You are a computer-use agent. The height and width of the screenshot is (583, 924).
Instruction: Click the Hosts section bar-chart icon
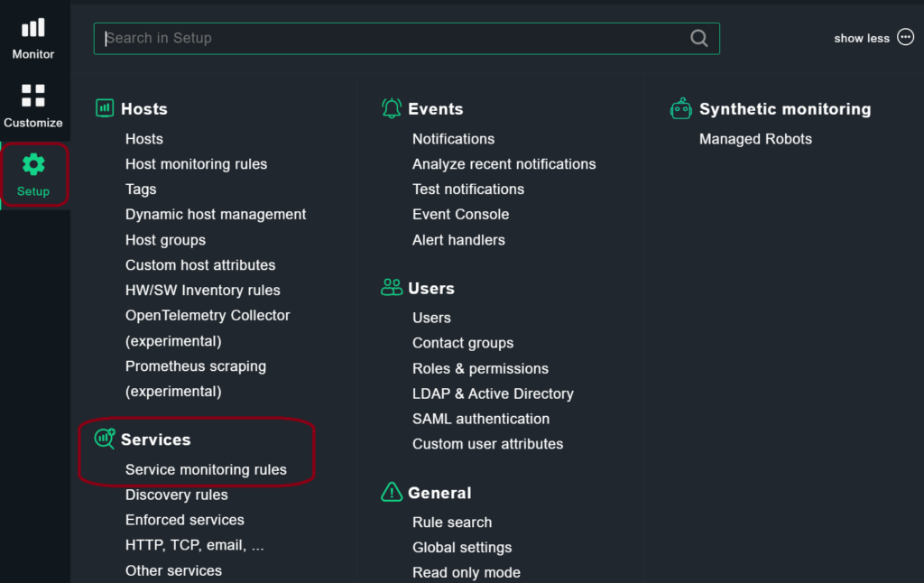click(x=105, y=107)
